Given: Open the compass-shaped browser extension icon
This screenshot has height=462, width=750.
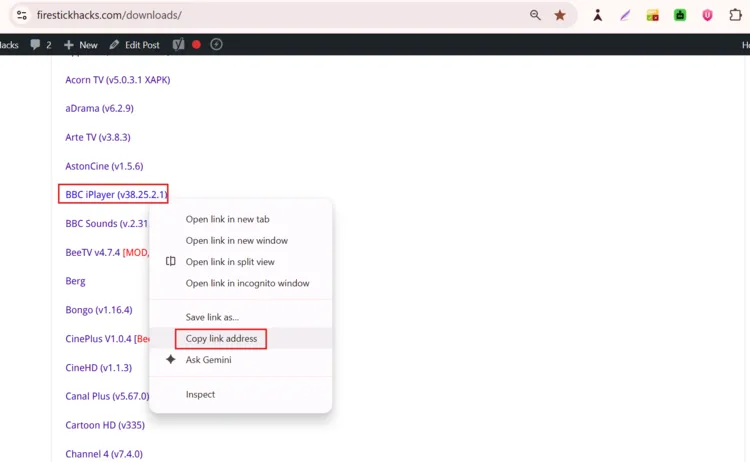Looking at the screenshot, I should [x=597, y=15].
